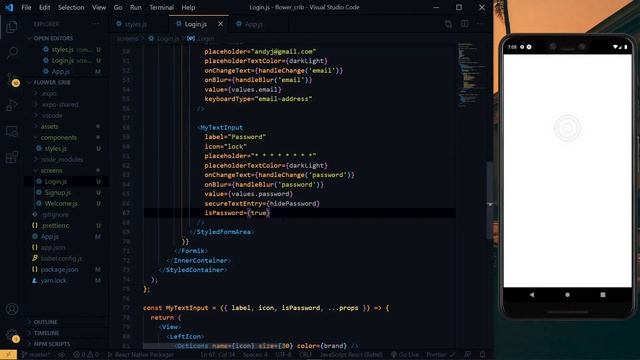Viewport: 640px width, 360px height.
Task: Open Signup.js in the screens folder
Action: tap(58, 192)
